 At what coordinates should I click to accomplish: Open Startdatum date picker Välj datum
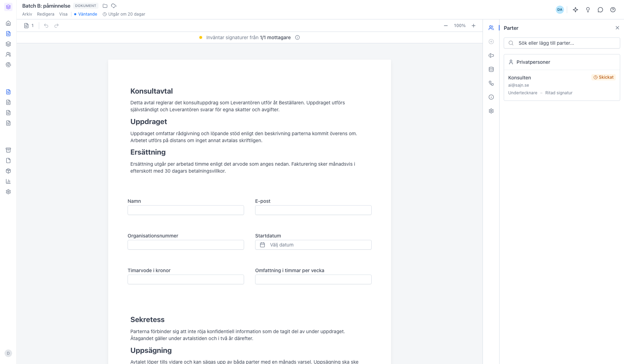[313, 245]
